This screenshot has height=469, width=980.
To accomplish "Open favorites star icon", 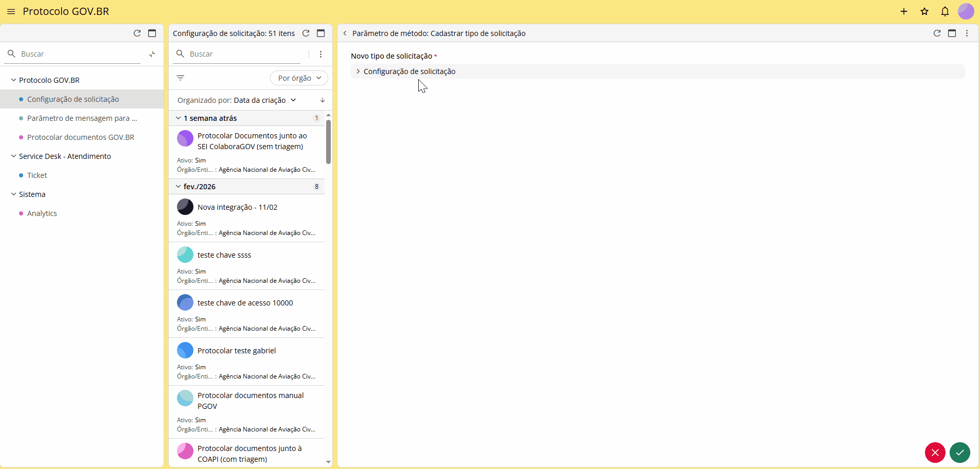I will pos(924,11).
